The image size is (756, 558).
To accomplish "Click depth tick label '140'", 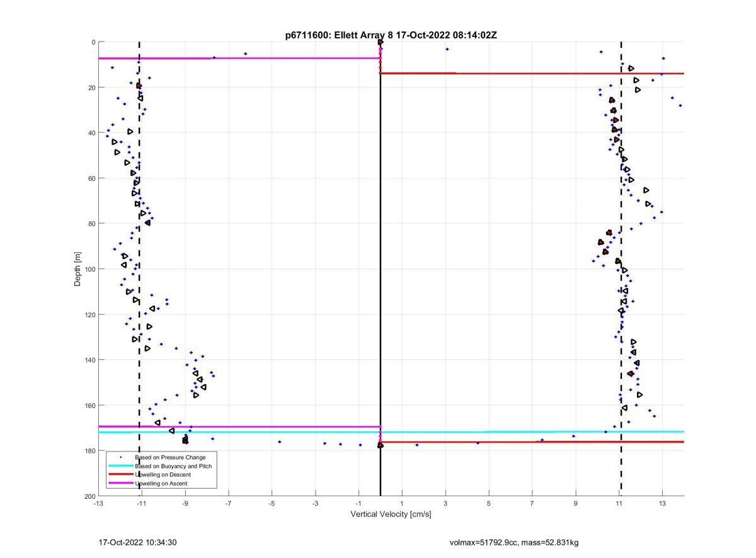I will point(90,360).
